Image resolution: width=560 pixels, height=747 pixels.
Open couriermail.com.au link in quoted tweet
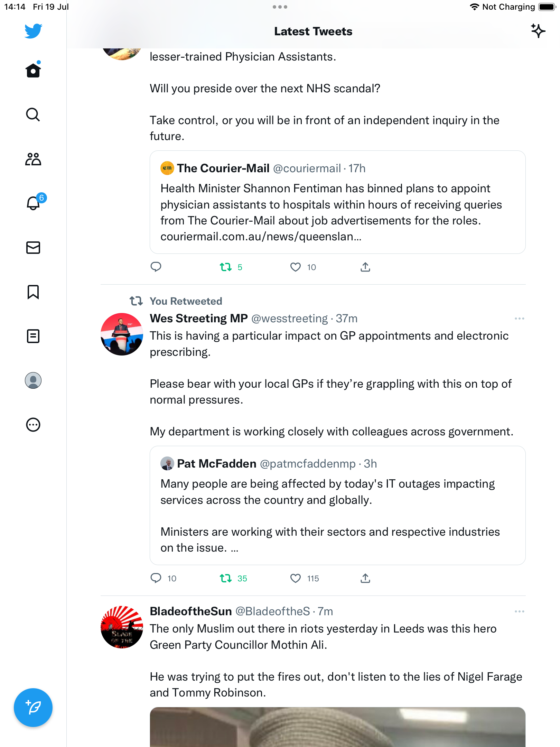[261, 237]
